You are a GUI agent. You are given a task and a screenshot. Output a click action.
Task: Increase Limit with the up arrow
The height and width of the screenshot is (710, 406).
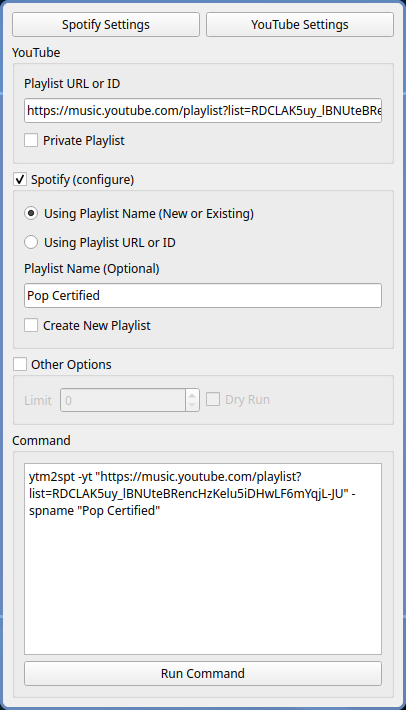[192, 395]
